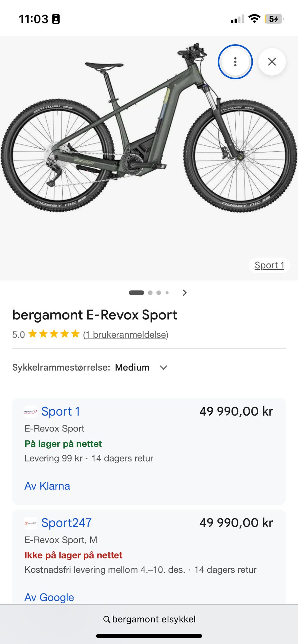Select the second image carousel dot
The width and height of the screenshot is (298, 644).
(x=150, y=293)
